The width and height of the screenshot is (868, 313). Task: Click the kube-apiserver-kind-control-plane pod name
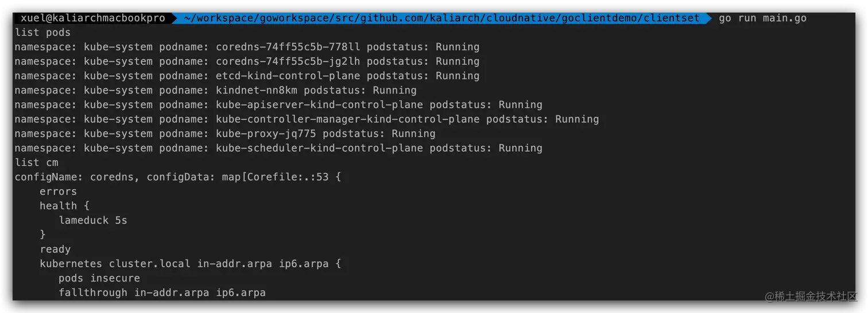[319, 105]
